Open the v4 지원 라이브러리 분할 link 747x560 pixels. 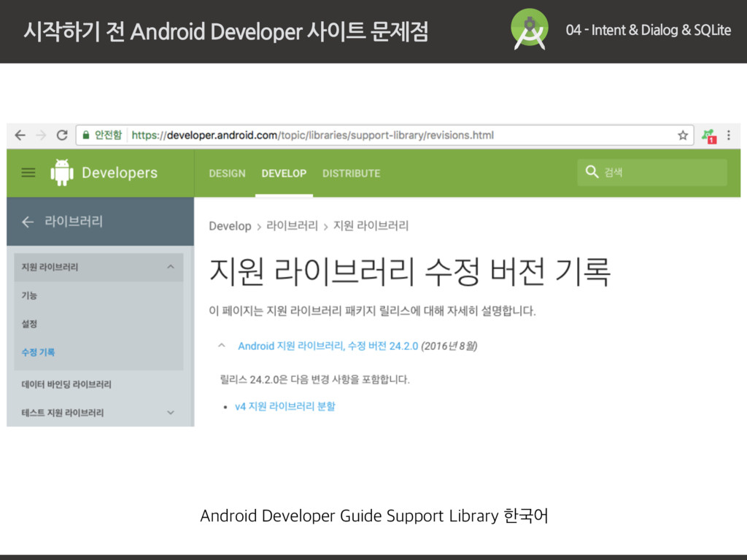[285, 406]
